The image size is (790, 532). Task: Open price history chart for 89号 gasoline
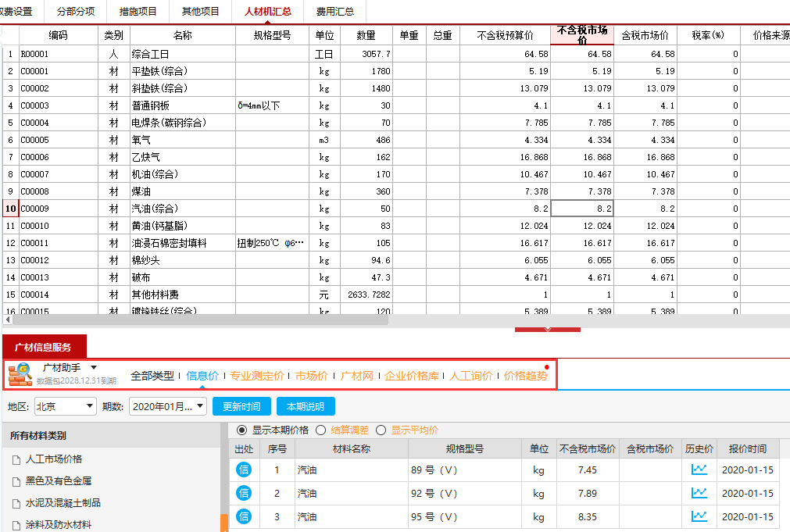pyautogui.click(x=699, y=470)
